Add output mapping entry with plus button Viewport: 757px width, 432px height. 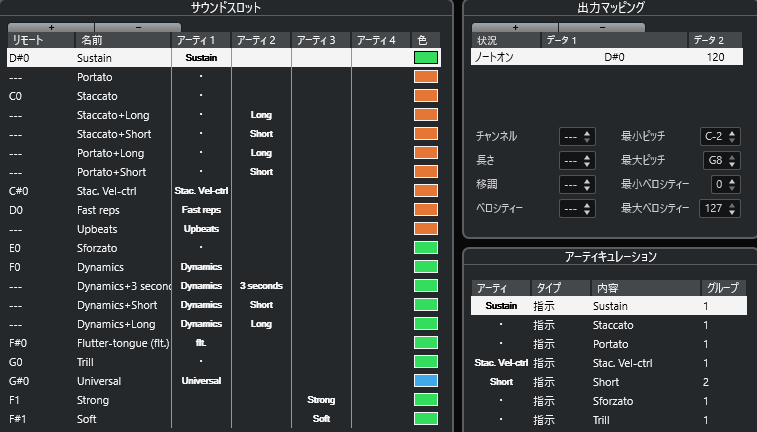[x=515, y=28]
